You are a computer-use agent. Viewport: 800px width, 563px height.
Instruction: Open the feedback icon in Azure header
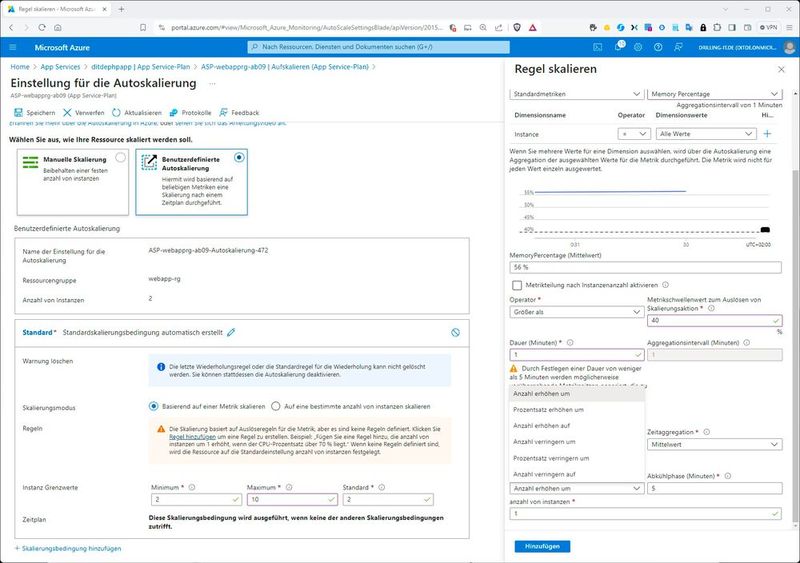click(678, 47)
